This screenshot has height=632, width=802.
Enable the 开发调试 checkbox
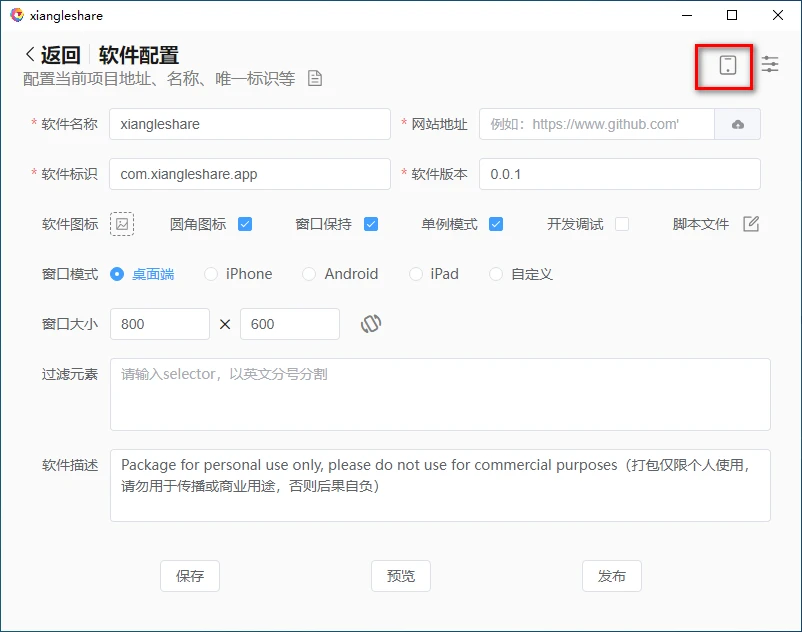622,224
